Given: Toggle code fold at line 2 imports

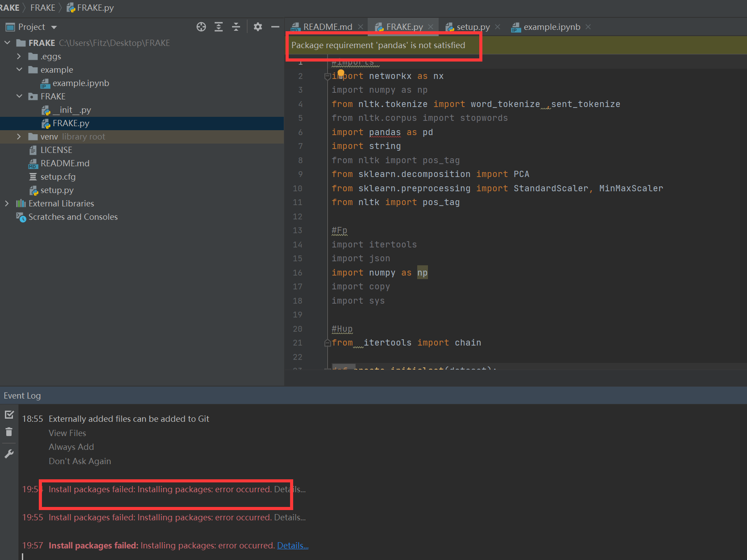Looking at the screenshot, I should (x=328, y=77).
